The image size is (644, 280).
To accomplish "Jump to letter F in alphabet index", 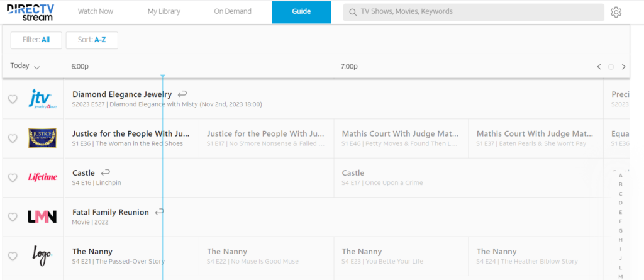I will click(x=621, y=221).
